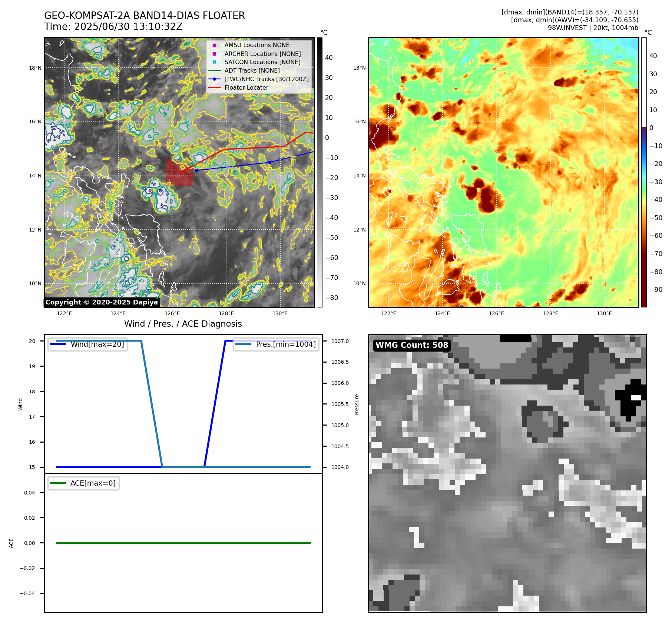Click the magenta AMSU marker in legend
This screenshot has height=626, width=672.
(x=214, y=45)
